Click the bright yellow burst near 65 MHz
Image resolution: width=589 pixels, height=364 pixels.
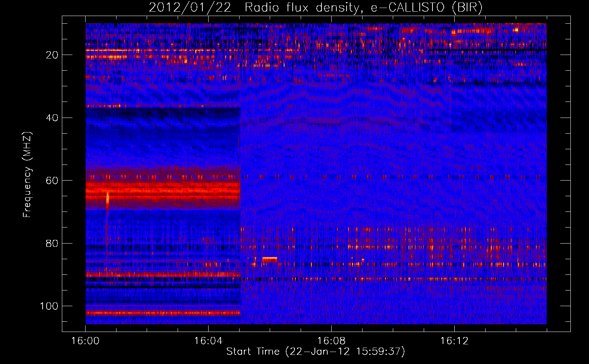pyautogui.click(x=107, y=199)
